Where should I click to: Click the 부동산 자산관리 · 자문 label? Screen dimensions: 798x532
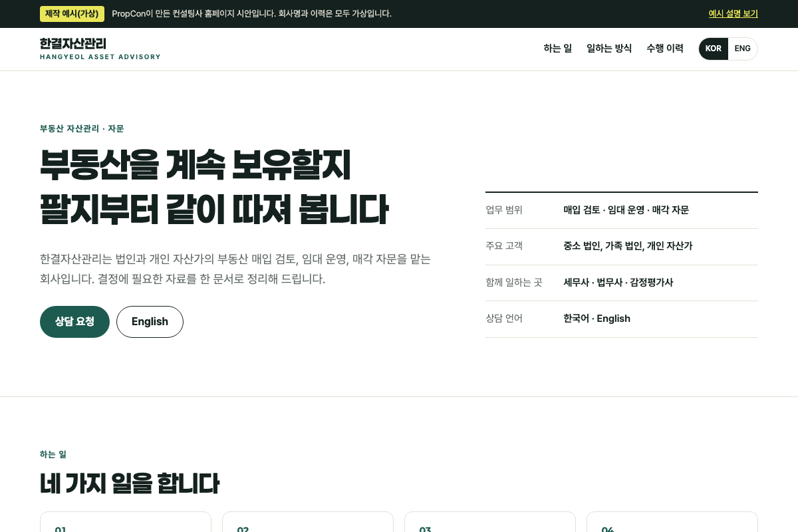pos(82,128)
